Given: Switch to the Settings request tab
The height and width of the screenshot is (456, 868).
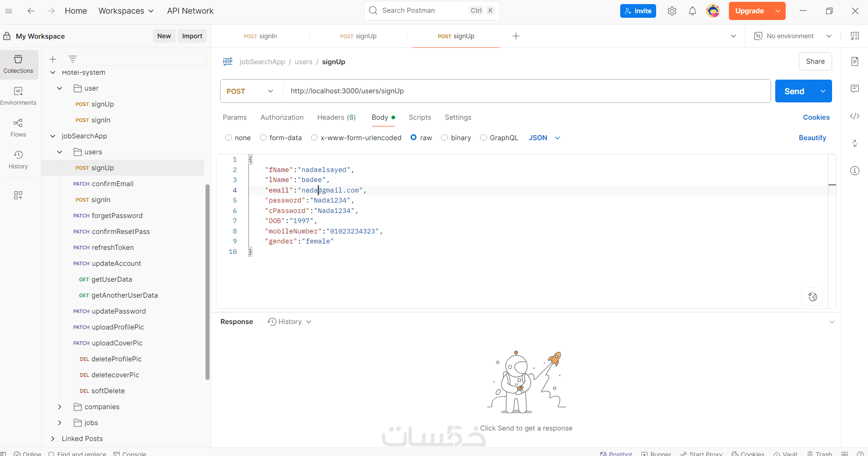Looking at the screenshot, I should tap(458, 117).
